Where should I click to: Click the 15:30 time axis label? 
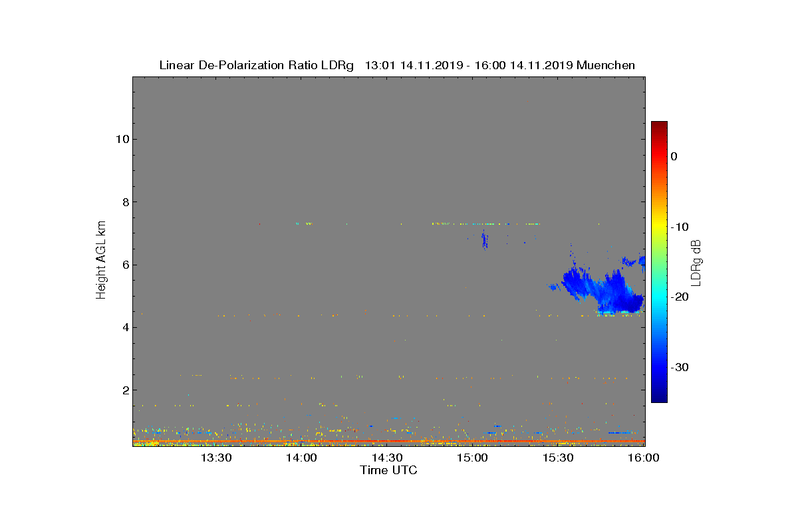[x=559, y=458]
